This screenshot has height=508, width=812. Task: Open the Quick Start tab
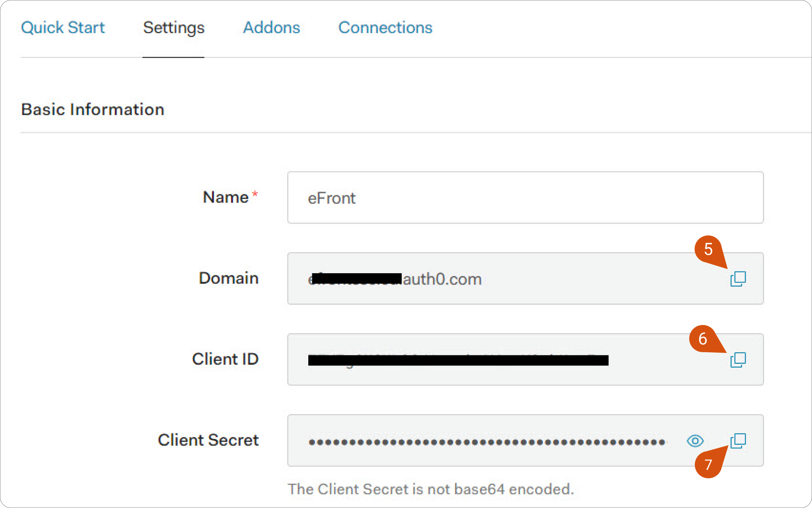(x=63, y=27)
